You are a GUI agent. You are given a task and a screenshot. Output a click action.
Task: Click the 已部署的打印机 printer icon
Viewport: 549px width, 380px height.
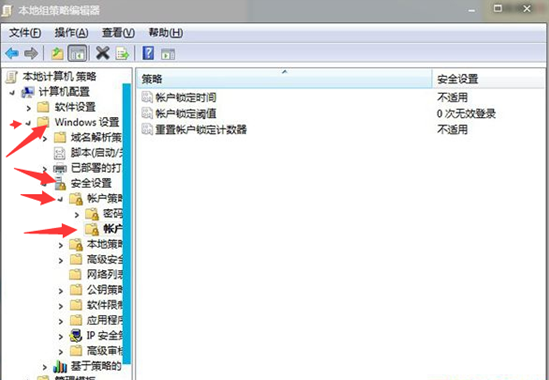(x=60, y=168)
